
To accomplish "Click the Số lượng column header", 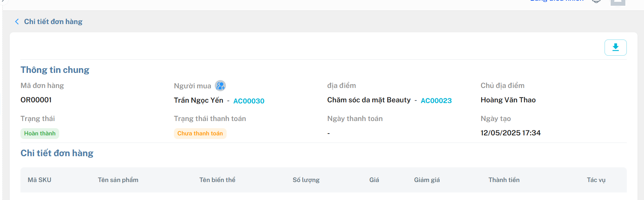I will tap(306, 180).
